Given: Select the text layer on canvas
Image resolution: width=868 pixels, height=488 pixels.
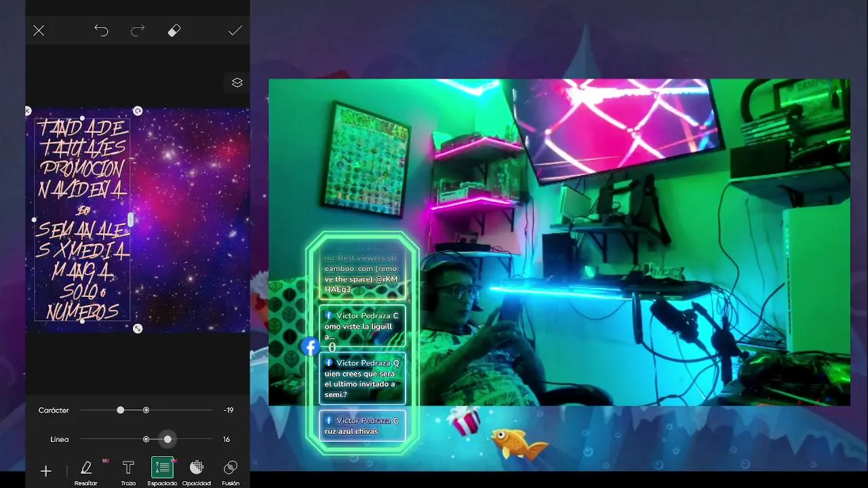Looking at the screenshot, I should coord(82,220).
